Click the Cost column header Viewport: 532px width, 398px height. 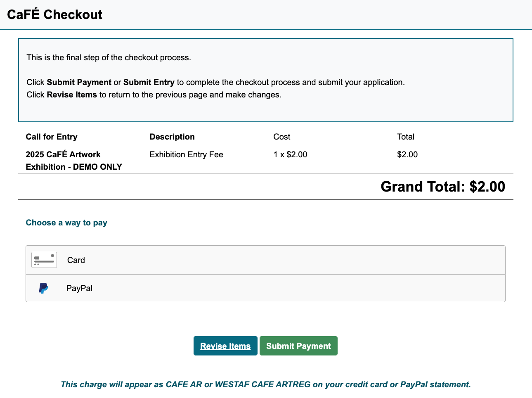point(282,137)
